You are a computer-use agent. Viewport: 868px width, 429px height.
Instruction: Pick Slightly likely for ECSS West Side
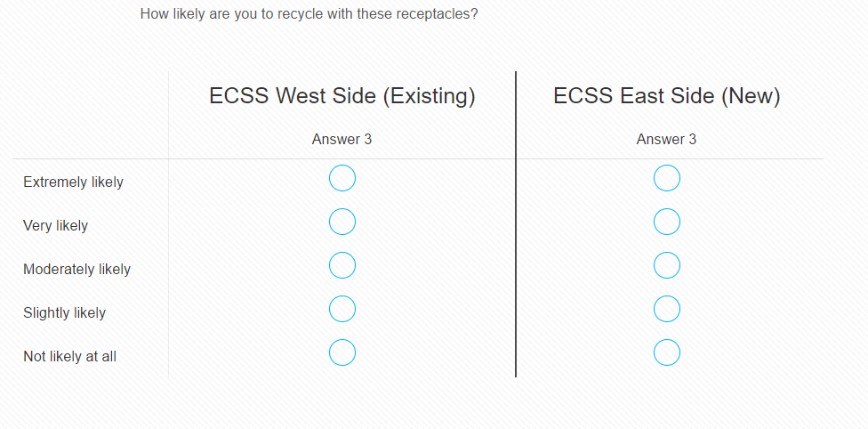click(342, 309)
